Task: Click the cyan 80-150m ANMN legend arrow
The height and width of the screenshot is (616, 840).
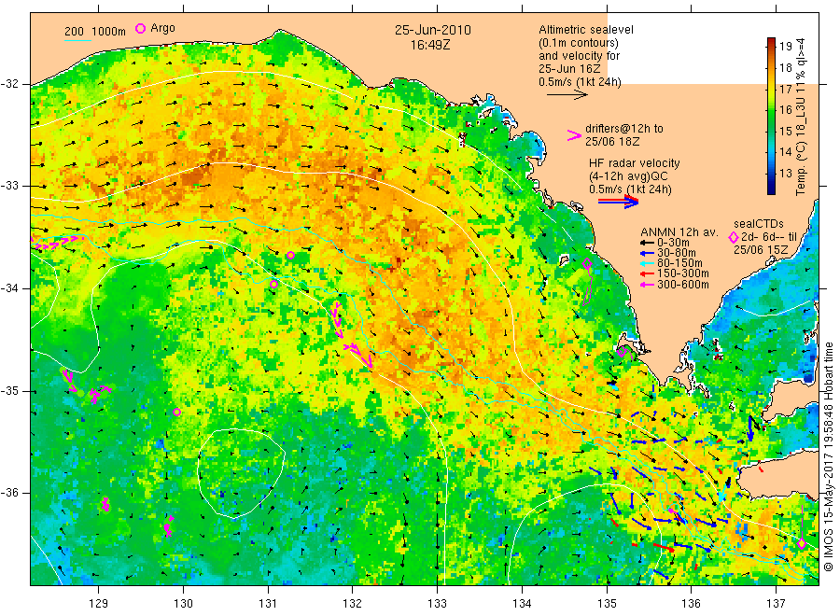Action: click(647, 263)
